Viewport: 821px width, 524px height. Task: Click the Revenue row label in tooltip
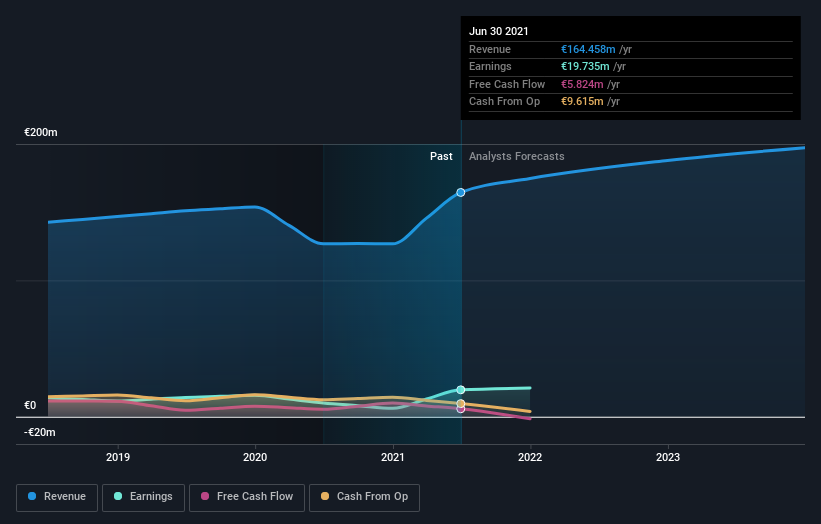[490, 49]
